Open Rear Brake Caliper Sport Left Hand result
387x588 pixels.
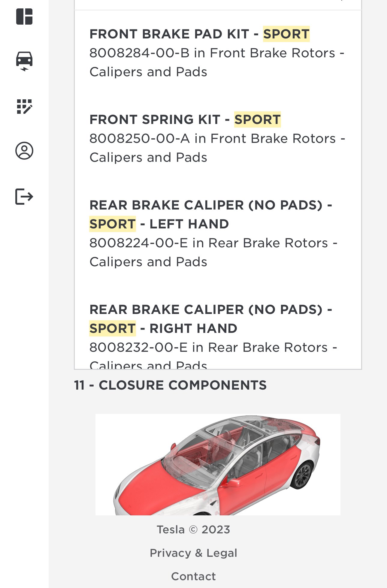218,233
